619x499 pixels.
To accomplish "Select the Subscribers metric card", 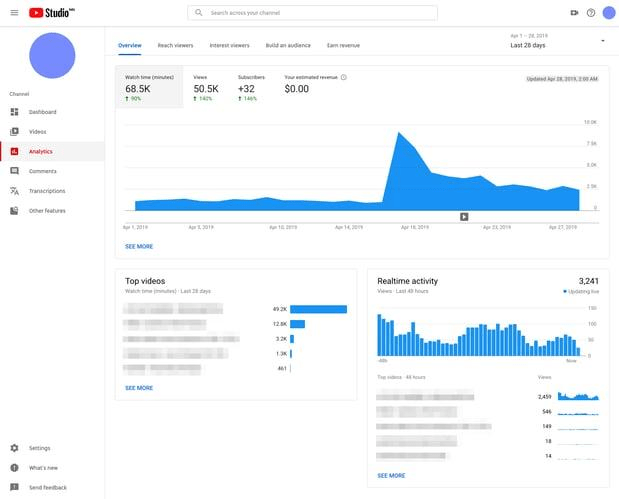I will pyautogui.click(x=251, y=87).
